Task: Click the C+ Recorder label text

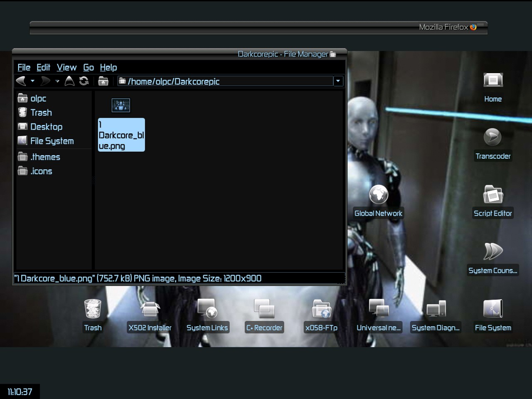Action: pyautogui.click(x=264, y=328)
